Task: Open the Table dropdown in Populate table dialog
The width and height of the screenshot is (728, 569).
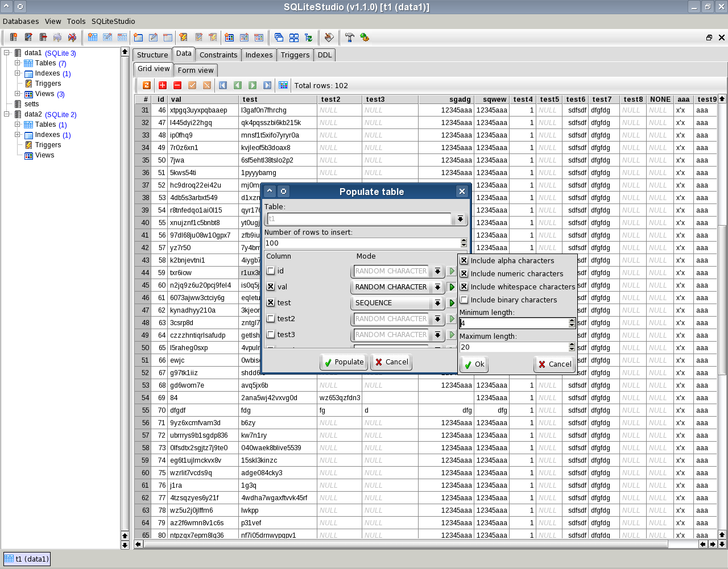Action: (460, 218)
